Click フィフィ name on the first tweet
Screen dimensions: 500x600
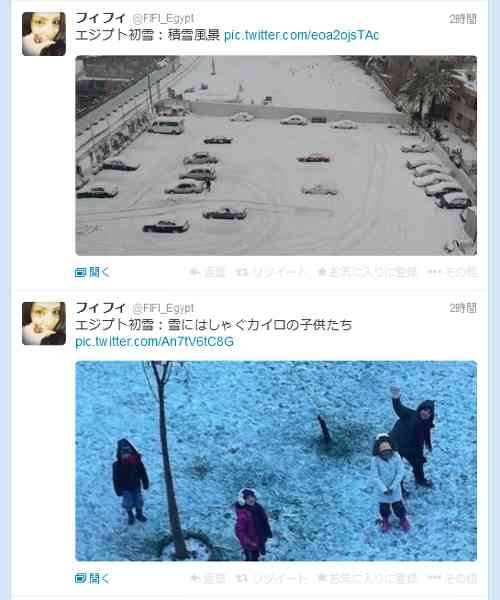tap(100, 18)
